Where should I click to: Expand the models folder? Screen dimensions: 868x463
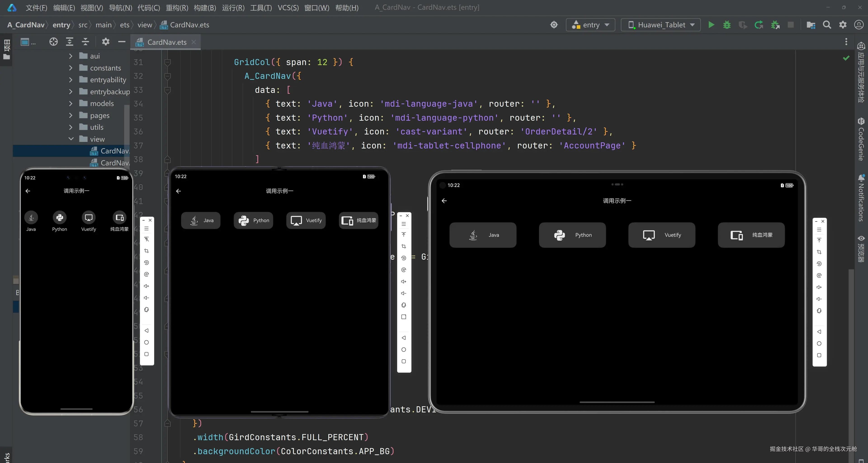pyautogui.click(x=71, y=104)
